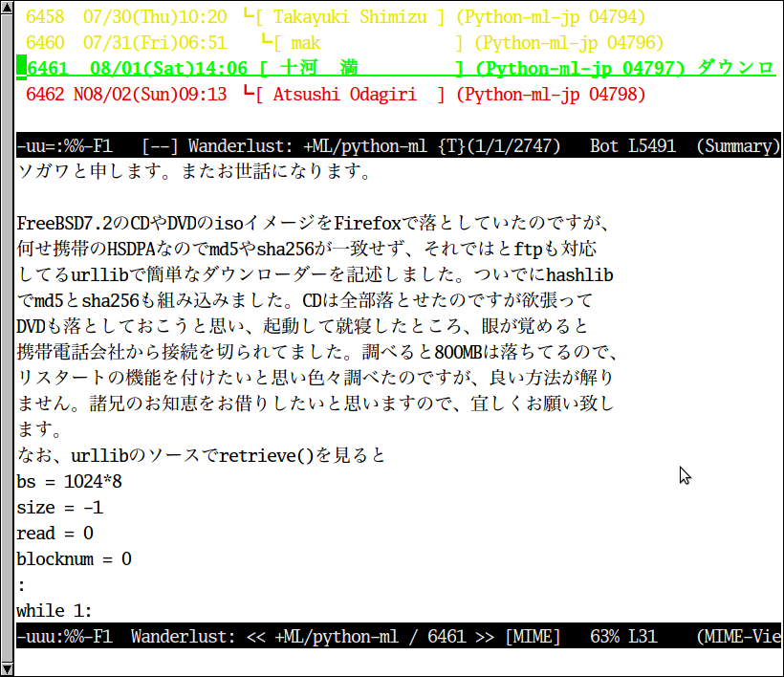This screenshot has height=677, width=784.
Task: Click the text 'retrieve()' in the message
Action: tap(267, 455)
